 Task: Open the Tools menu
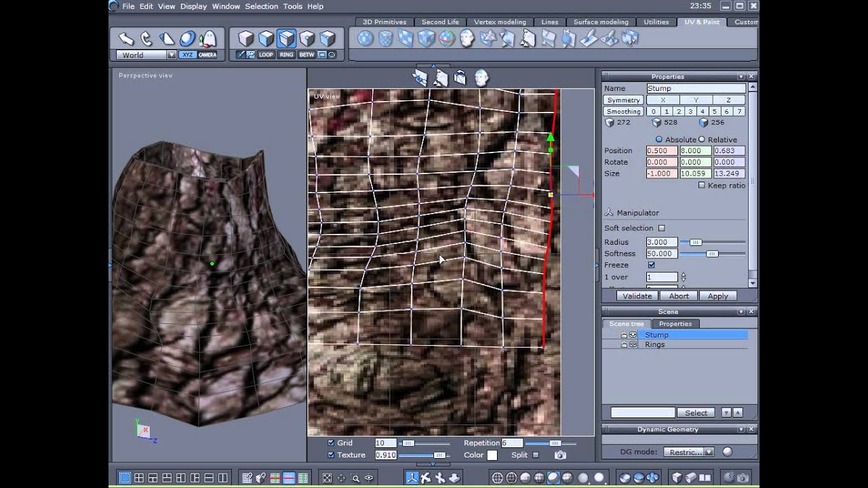point(293,6)
